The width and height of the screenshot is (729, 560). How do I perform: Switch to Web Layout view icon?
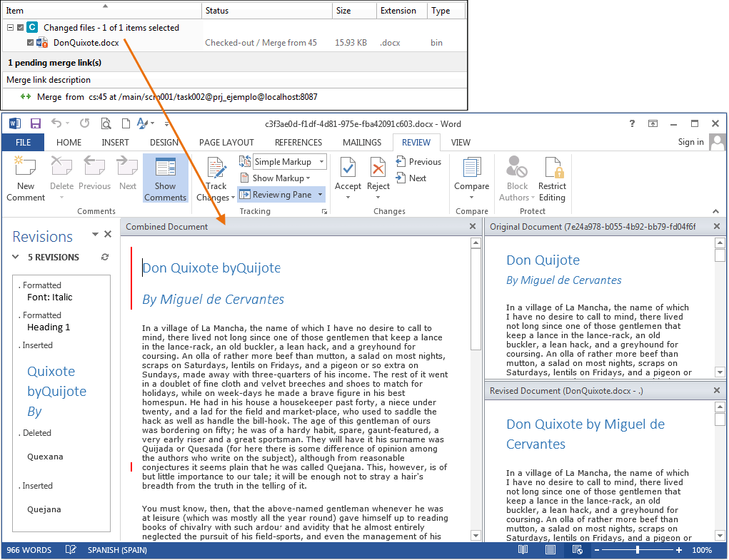(x=578, y=550)
